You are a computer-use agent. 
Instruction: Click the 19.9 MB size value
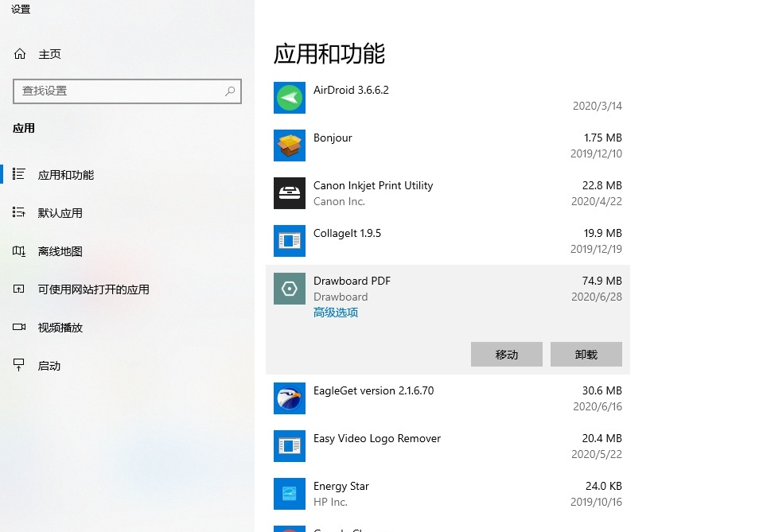click(x=602, y=233)
